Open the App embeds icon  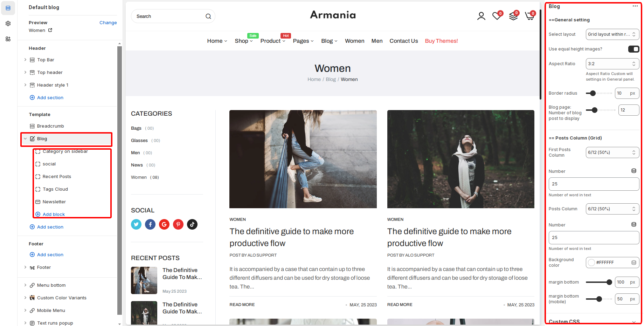pos(8,39)
